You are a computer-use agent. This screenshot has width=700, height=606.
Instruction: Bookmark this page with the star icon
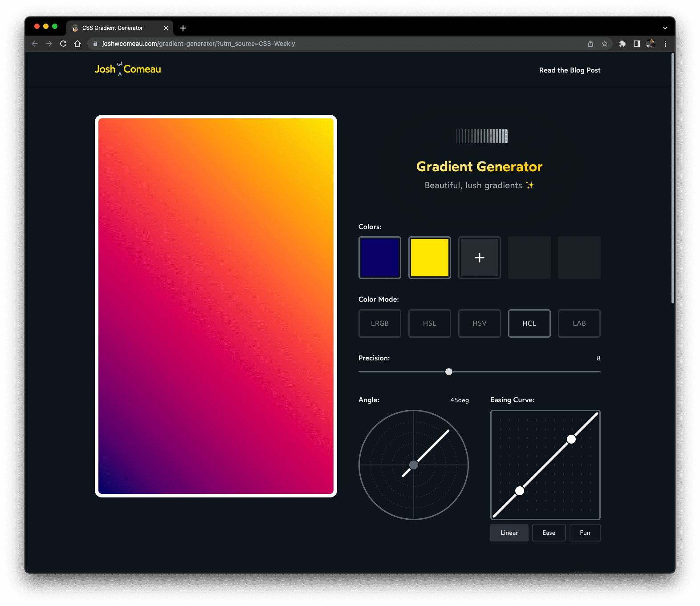[x=604, y=44]
